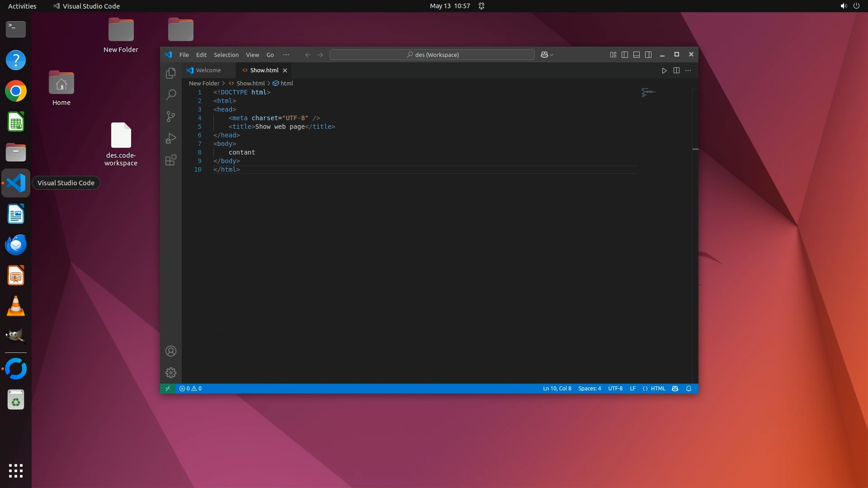Open the Source Control view

[170, 117]
